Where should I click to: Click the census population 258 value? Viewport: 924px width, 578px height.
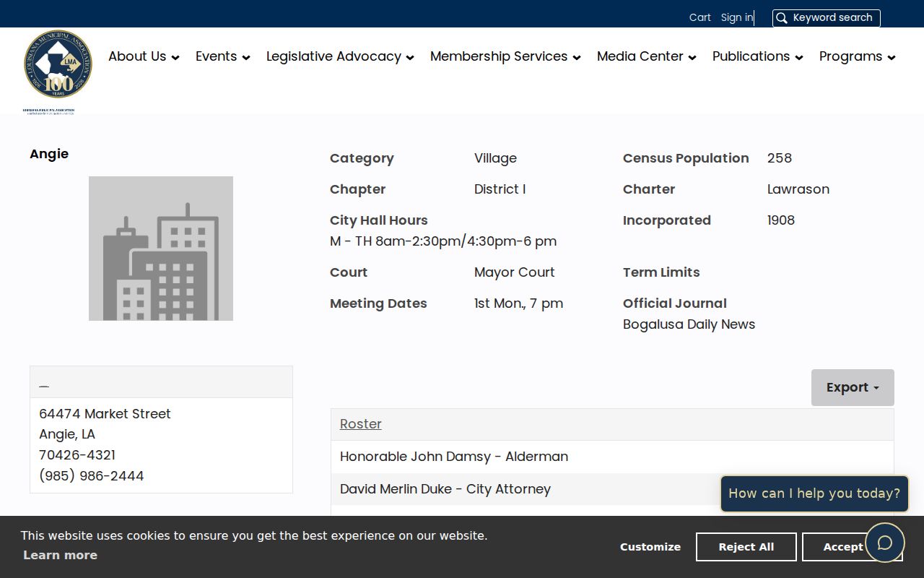coord(780,158)
